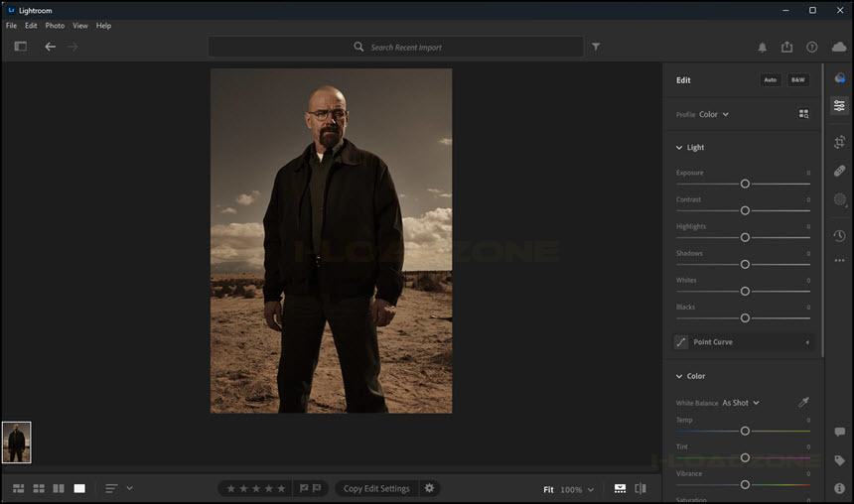
Task: Open the edit settings gear icon
Action: 429,488
